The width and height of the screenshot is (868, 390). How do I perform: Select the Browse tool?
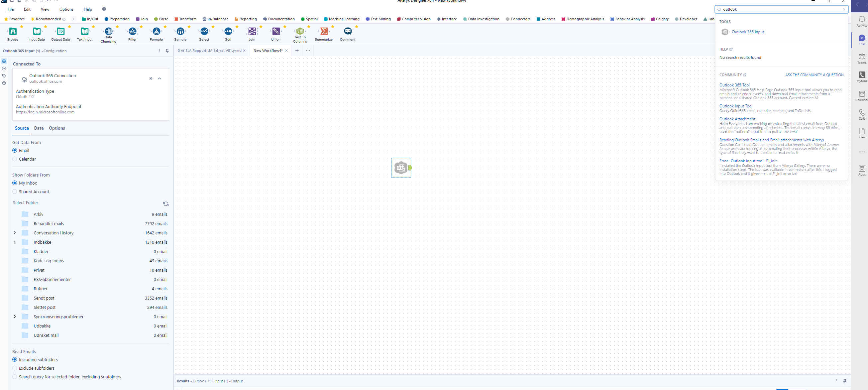click(13, 32)
